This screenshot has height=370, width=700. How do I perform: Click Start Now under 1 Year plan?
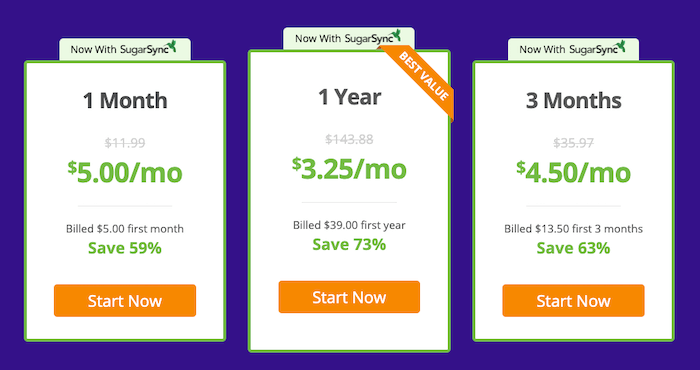pos(349,297)
